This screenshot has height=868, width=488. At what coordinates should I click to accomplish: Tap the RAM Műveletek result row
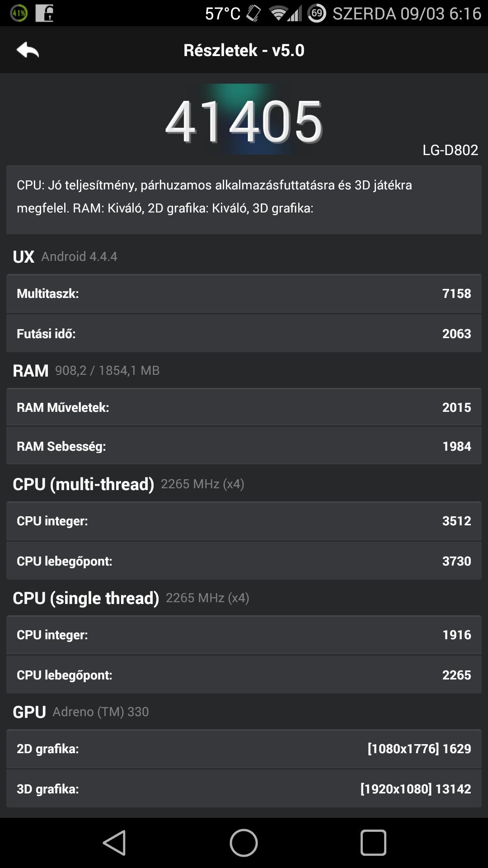244,407
